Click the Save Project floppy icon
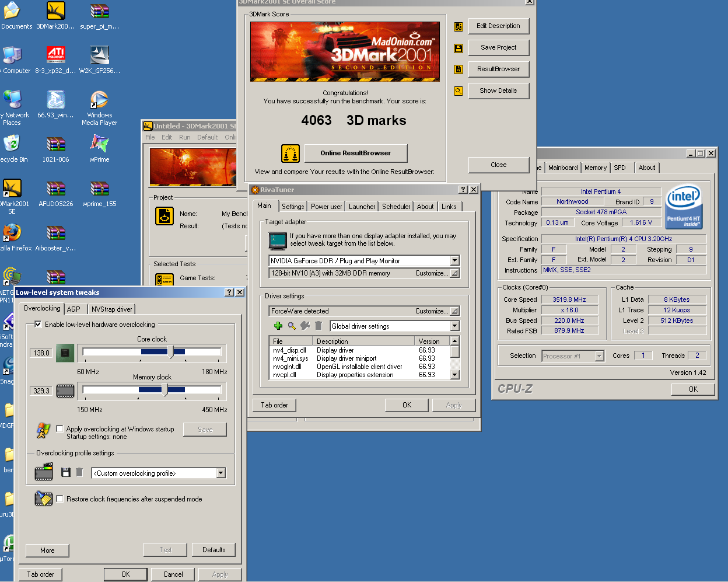The height and width of the screenshot is (582, 728). [x=459, y=48]
